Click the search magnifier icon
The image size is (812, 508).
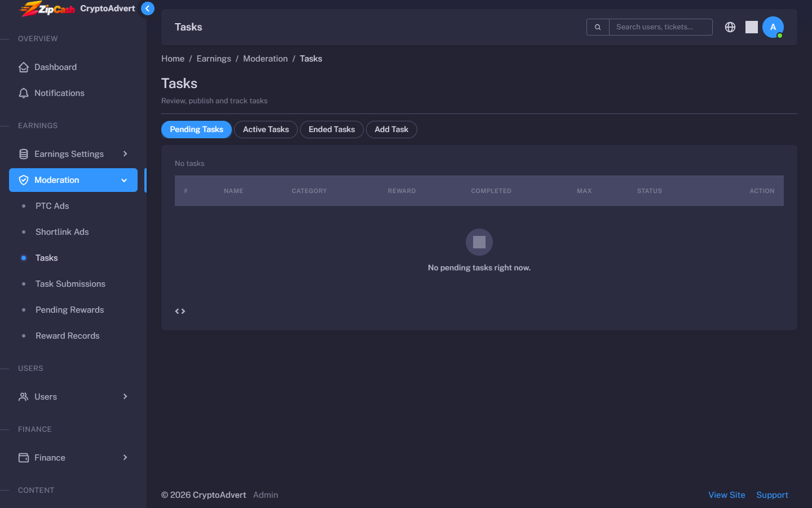pyautogui.click(x=598, y=27)
